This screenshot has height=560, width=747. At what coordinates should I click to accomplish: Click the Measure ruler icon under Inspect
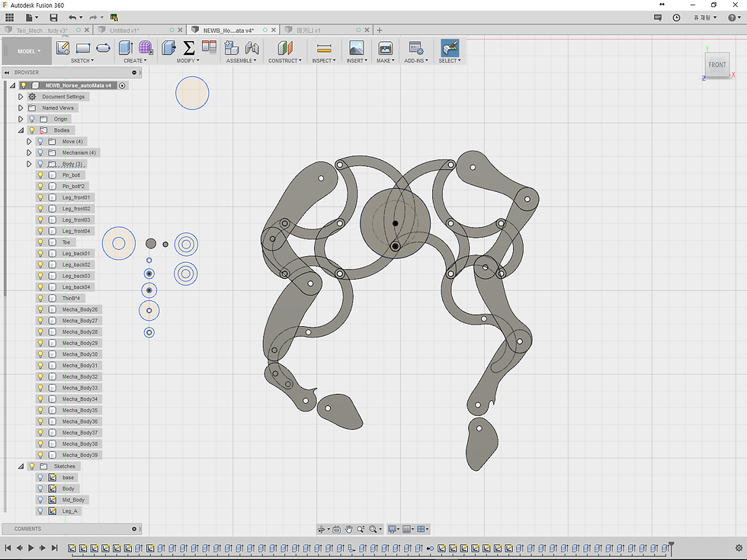pos(324,48)
